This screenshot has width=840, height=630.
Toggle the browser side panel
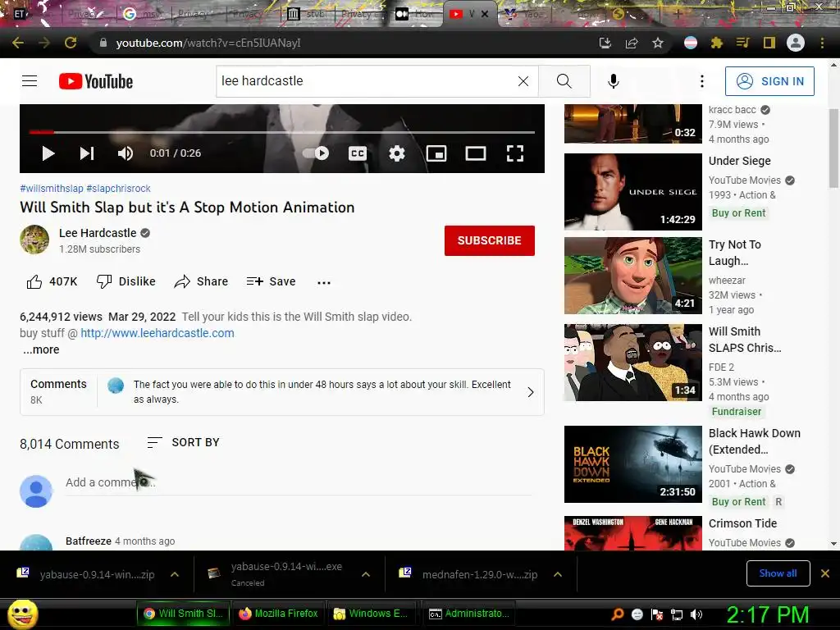(769, 43)
